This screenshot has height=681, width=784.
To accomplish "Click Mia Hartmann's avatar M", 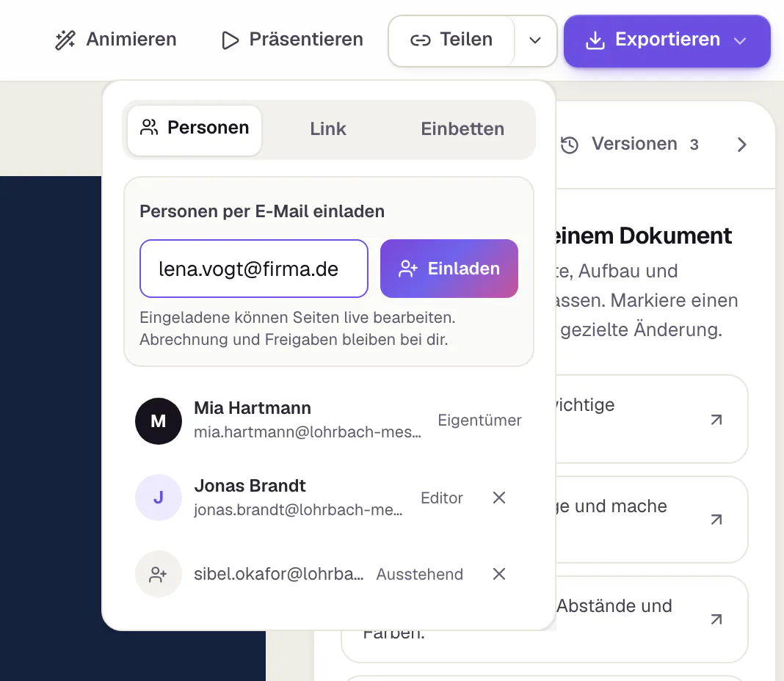I will pyautogui.click(x=159, y=421).
